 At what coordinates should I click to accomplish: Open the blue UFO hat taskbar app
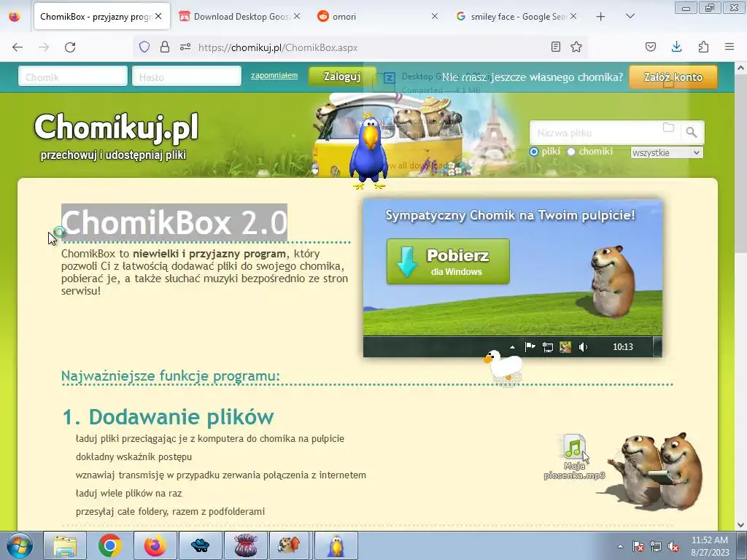[x=201, y=545]
